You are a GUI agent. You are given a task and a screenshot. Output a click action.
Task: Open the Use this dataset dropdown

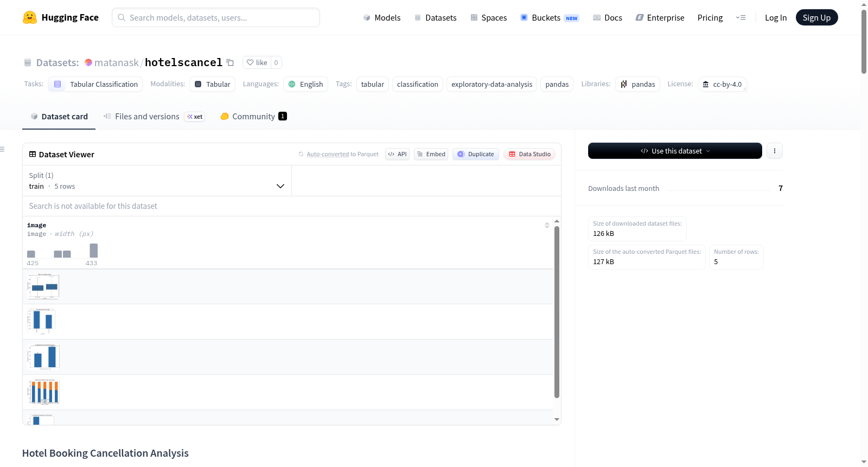point(675,151)
